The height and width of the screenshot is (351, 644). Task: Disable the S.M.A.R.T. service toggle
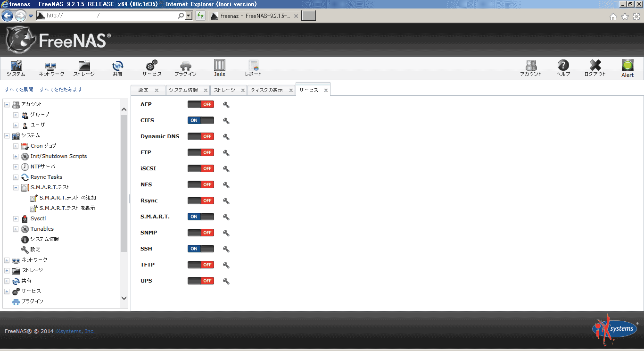click(x=201, y=217)
